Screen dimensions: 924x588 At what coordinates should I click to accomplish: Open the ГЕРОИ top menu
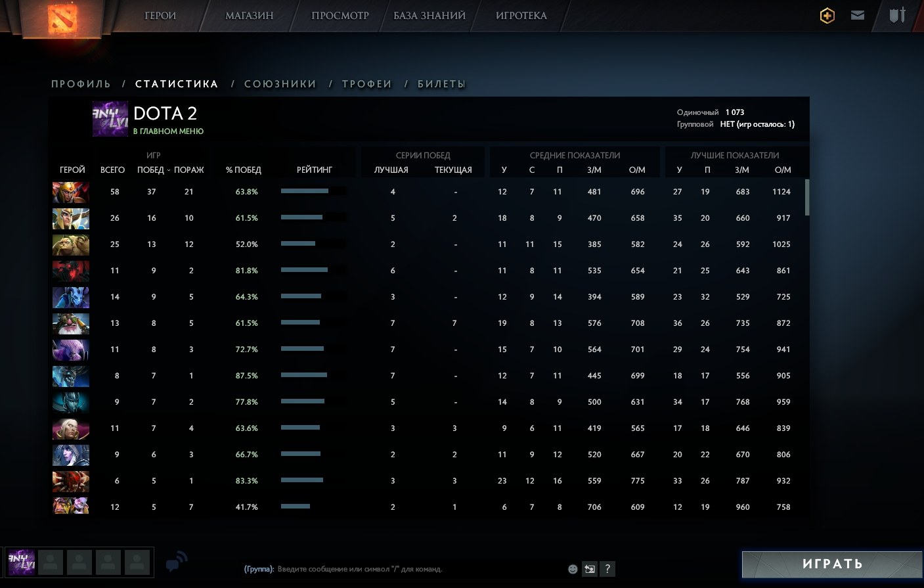click(x=160, y=16)
